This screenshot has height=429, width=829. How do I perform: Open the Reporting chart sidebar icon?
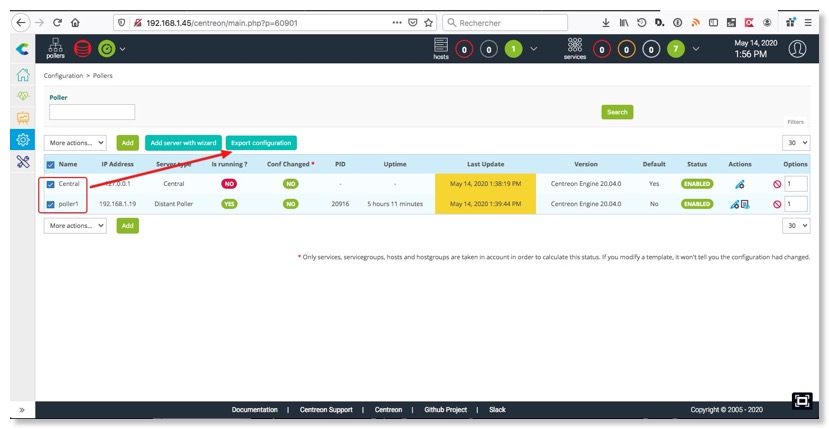pyautogui.click(x=22, y=118)
